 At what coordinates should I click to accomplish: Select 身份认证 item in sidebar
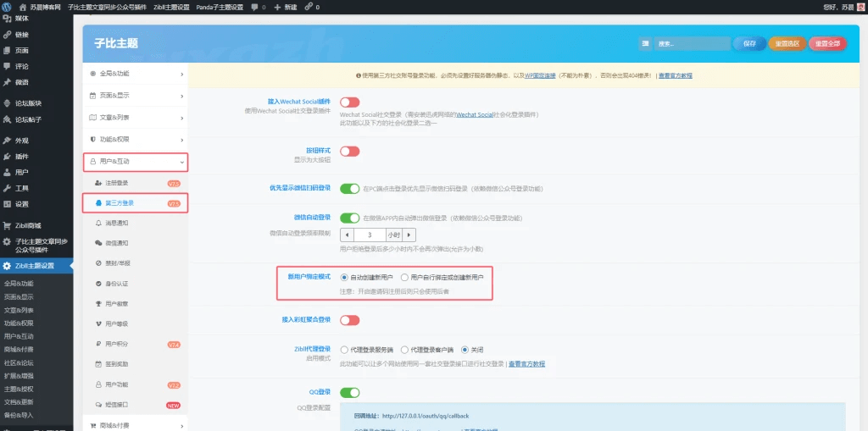(135, 284)
